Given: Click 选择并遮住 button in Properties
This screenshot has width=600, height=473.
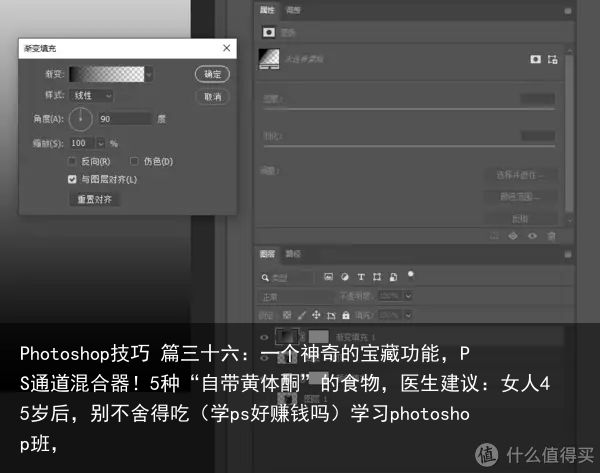Looking at the screenshot, I should point(520,175).
